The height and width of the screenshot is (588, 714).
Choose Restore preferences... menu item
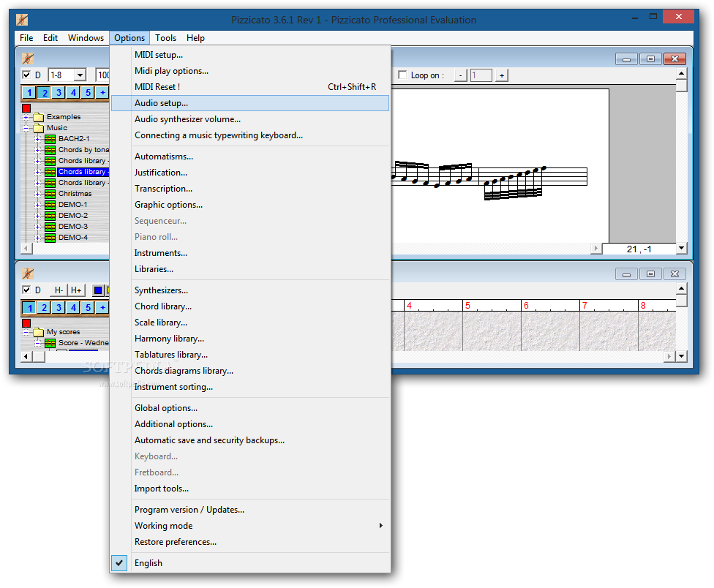point(250,542)
